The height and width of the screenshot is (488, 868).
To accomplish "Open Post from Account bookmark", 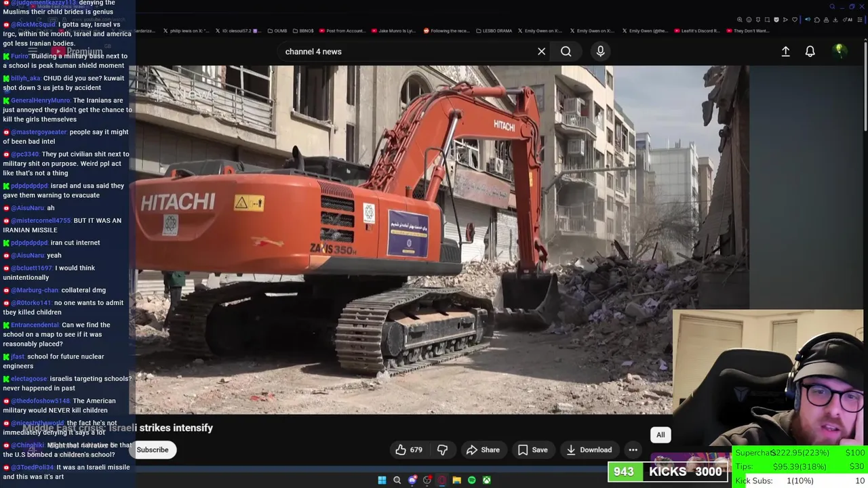I will 341,30.
